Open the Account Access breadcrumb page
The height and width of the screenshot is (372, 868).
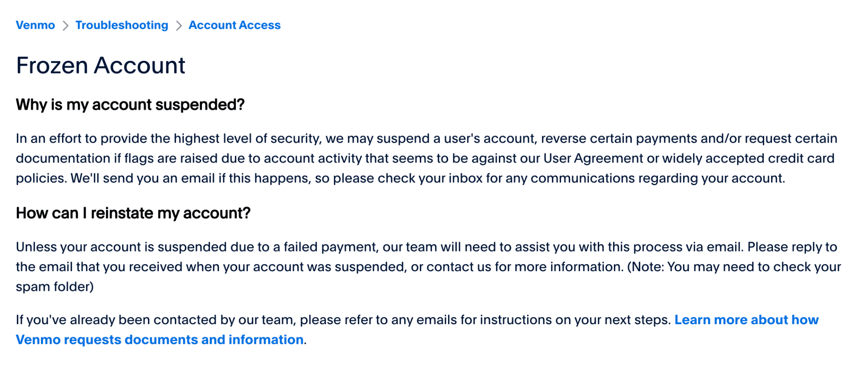(234, 25)
